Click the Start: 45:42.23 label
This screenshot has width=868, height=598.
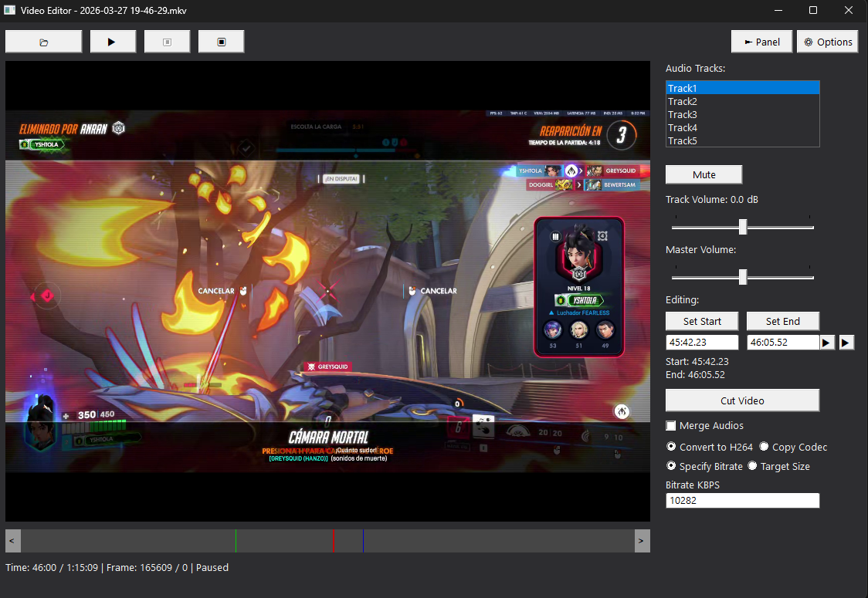[697, 361]
